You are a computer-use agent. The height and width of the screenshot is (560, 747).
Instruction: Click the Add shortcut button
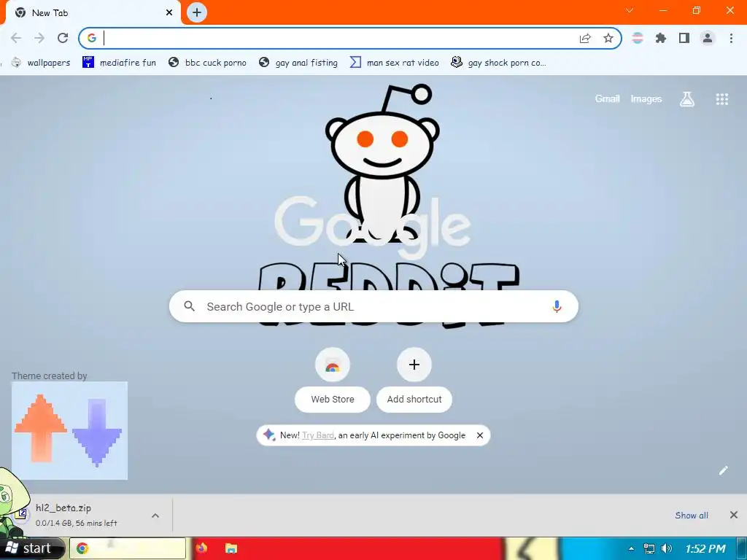pyautogui.click(x=414, y=379)
